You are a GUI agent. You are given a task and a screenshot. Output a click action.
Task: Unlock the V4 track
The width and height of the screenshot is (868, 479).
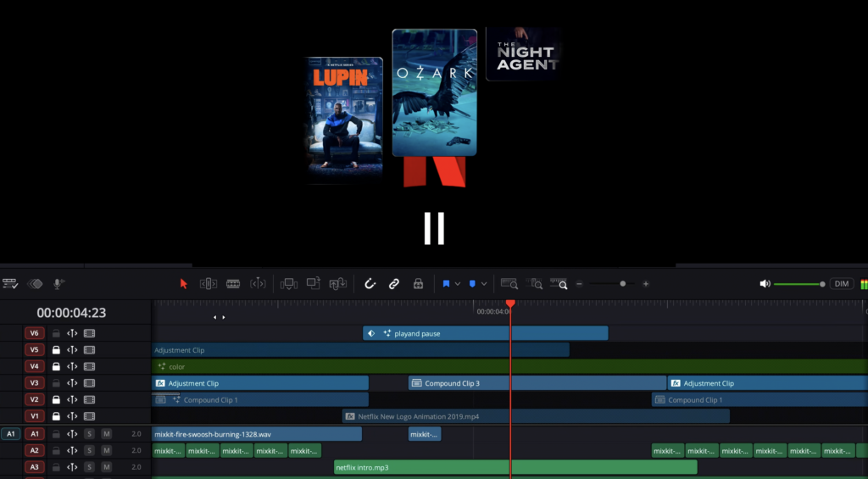56,366
